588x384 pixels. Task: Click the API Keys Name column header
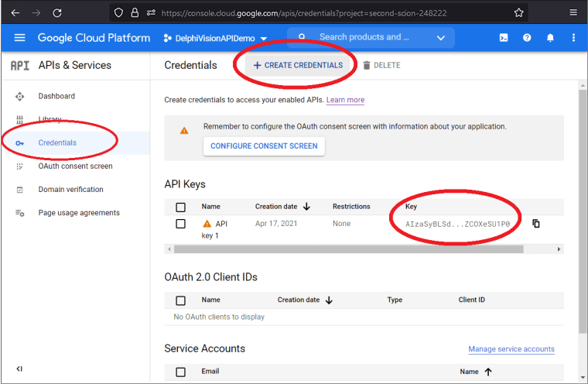(x=210, y=207)
